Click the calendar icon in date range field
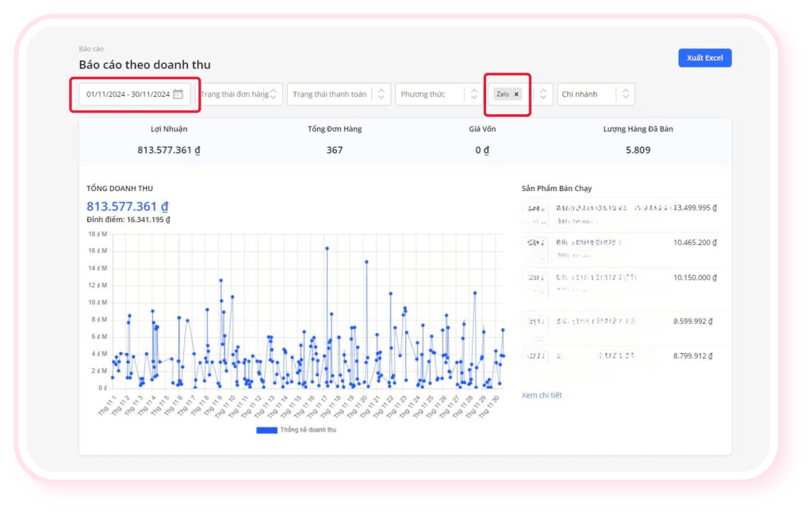812x514 pixels. click(178, 94)
